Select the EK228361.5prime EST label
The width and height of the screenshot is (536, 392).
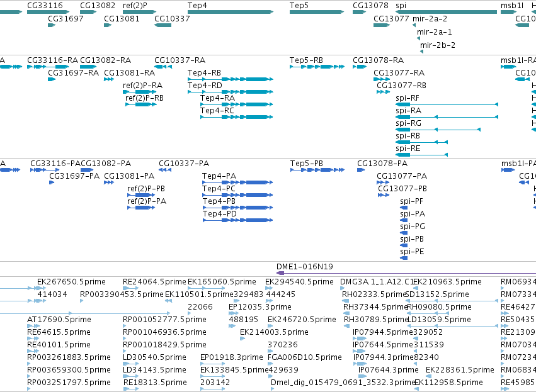point(460,370)
